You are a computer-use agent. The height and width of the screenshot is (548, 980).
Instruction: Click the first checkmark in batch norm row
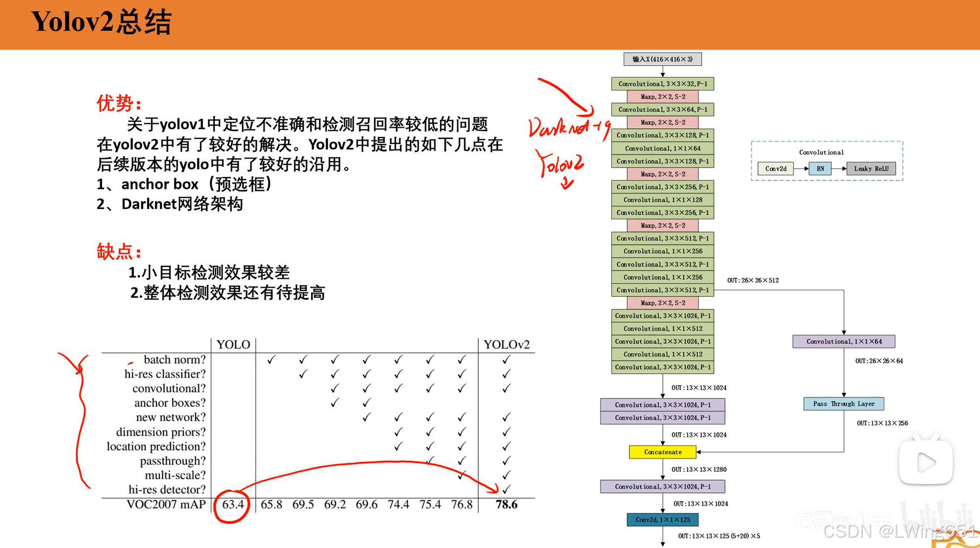271,360
